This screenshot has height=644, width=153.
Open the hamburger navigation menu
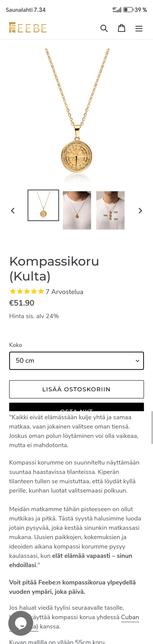(x=139, y=28)
